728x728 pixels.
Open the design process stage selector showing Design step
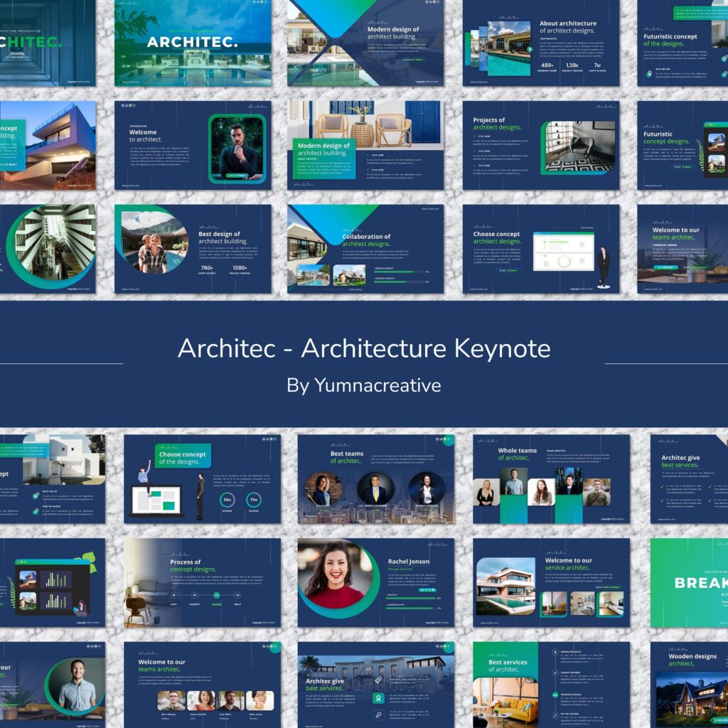point(217,594)
